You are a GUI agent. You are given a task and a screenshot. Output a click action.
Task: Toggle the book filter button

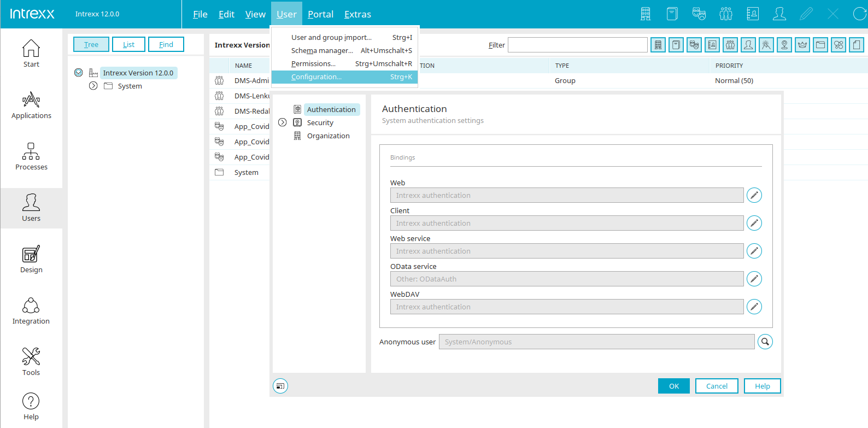(x=676, y=45)
